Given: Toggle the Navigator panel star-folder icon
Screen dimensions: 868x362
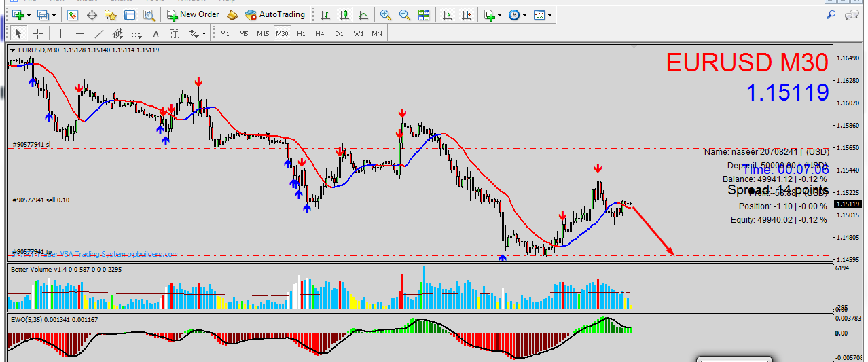Looking at the screenshot, I should (x=111, y=14).
